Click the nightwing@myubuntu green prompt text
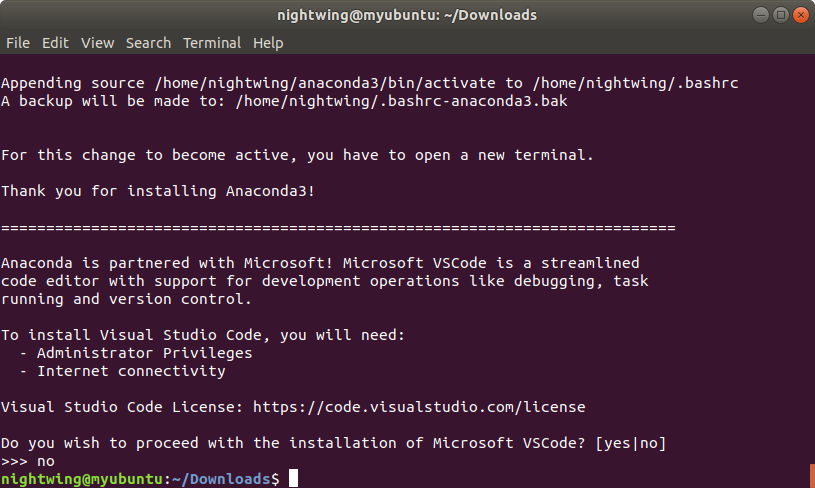Viewport: 815px width, 488px height. [x=82, y=479]
